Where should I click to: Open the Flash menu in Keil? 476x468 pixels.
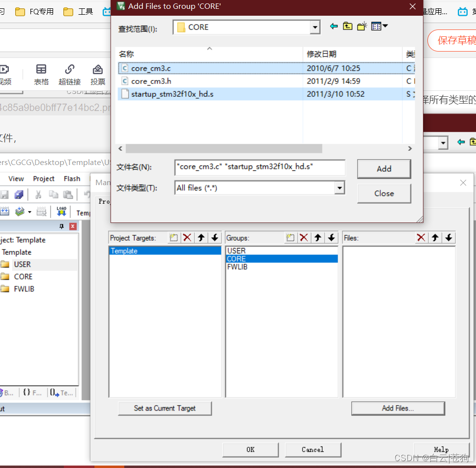pyautogui.click(x=72, y=179)
